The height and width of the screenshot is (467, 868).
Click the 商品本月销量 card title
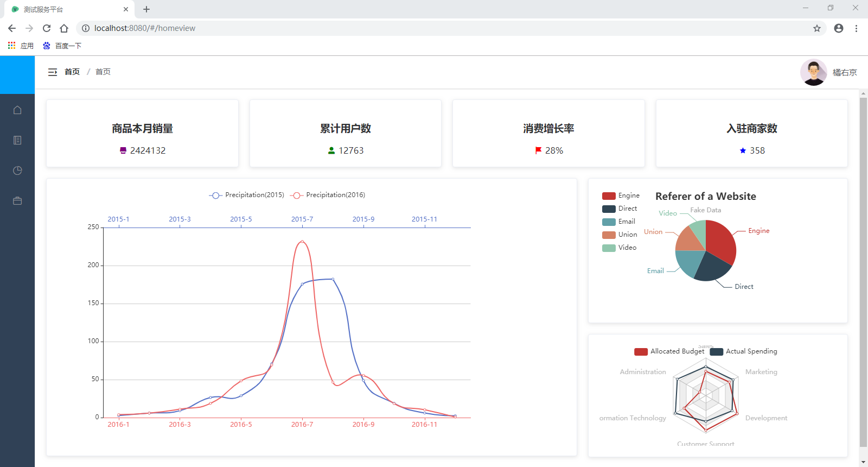point(143,129)
